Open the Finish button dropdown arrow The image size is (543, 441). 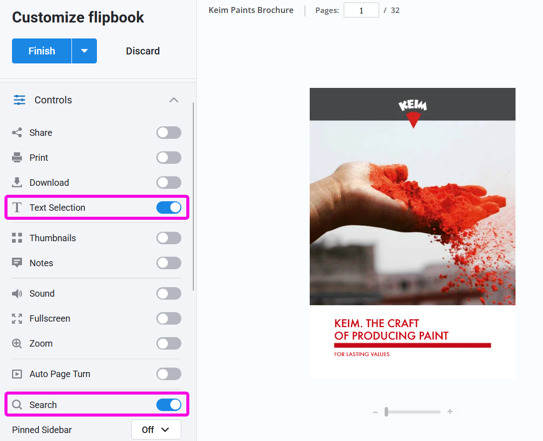(x=84, y=51)
